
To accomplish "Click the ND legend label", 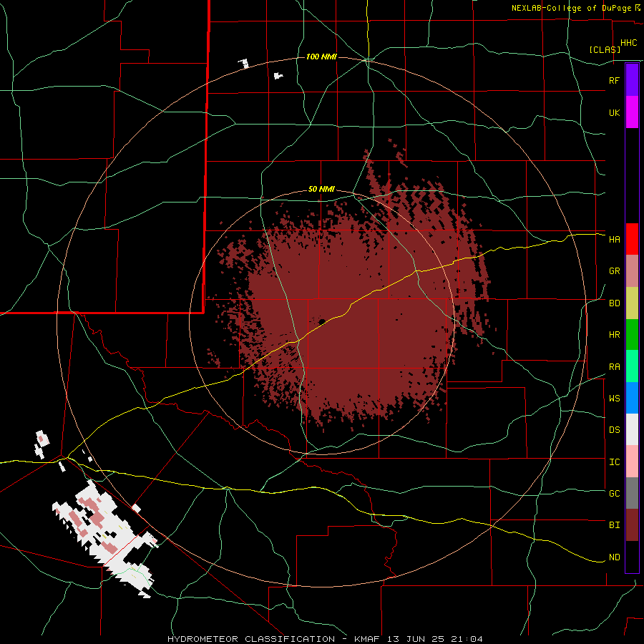I will (x=615, y=557).
